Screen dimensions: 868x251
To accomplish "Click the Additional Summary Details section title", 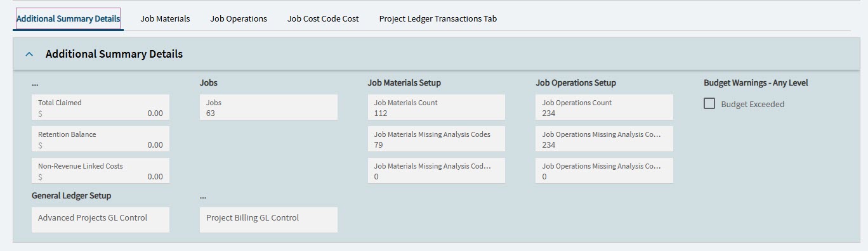I will (114, 55).
